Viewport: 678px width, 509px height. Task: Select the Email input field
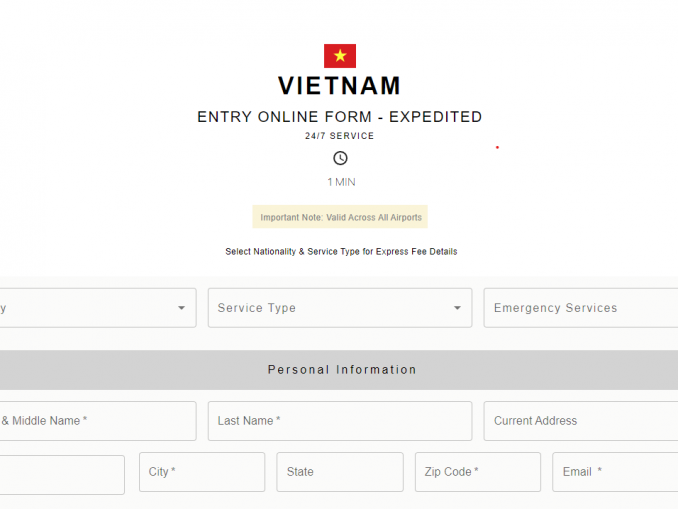pos(614,472)
